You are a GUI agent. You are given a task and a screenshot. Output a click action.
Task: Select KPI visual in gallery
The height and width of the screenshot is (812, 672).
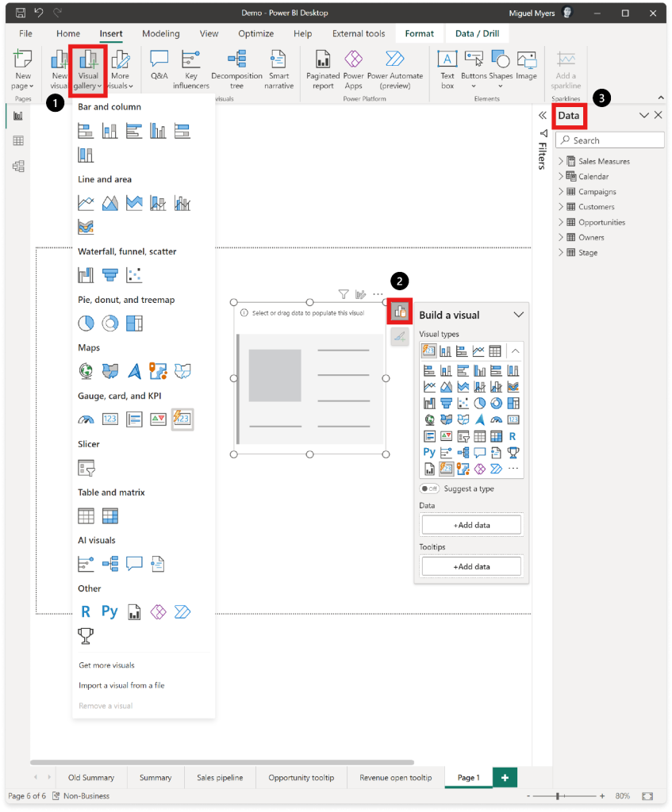pos(158,419)
